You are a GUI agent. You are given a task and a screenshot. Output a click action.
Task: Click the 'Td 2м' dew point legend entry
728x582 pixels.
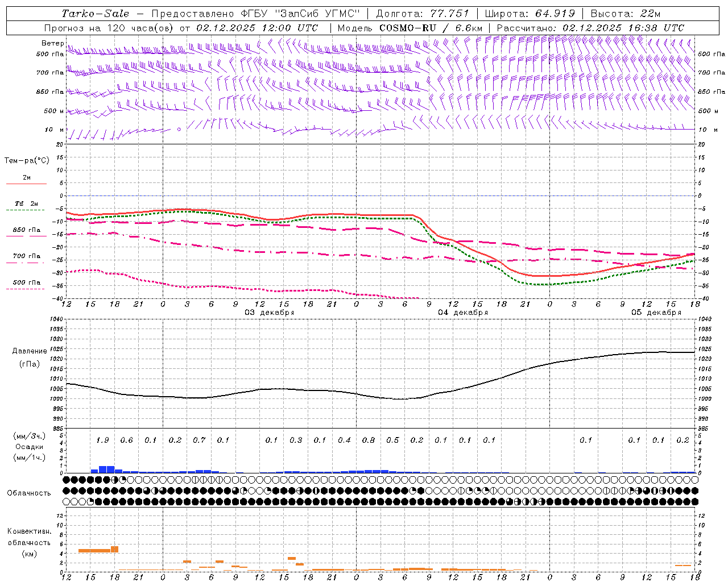tap(26, 203)
